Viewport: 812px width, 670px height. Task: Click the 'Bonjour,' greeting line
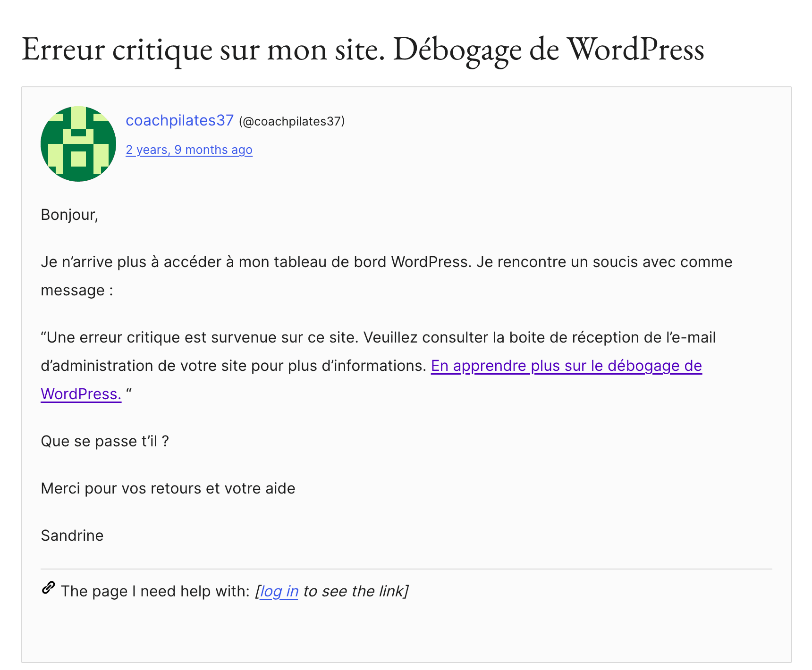click(x=69, y=215)
